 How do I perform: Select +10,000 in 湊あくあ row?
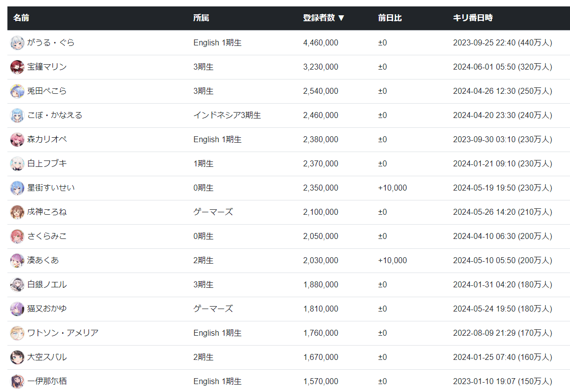tap(392, 261)
